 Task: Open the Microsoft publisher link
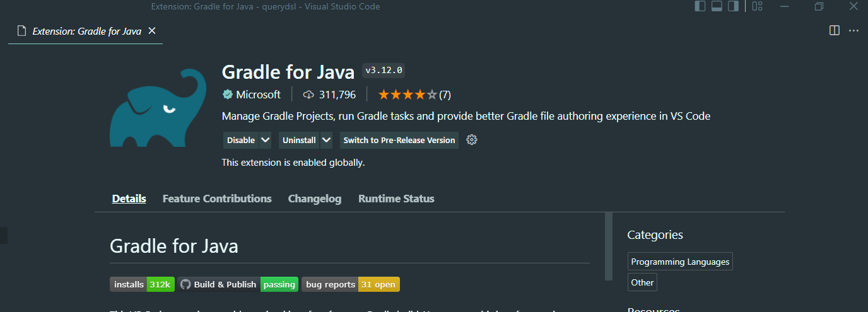coord(258,95)
